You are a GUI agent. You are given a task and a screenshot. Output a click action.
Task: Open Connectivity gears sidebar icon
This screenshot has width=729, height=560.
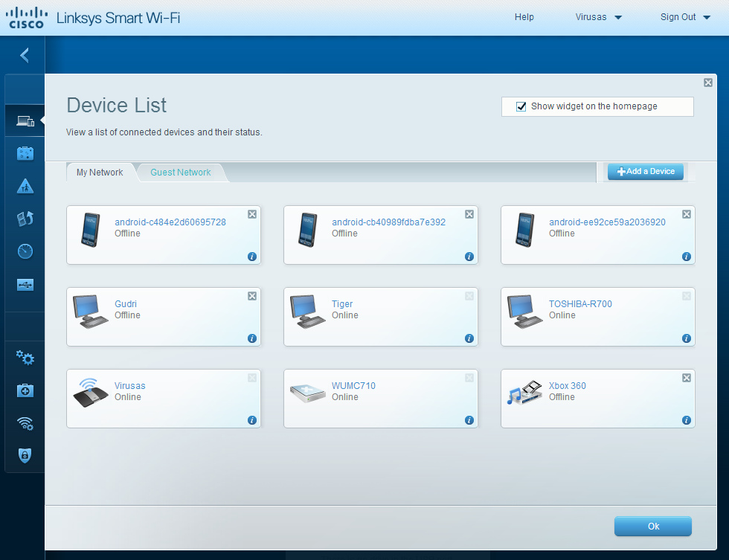pos(25,358)
